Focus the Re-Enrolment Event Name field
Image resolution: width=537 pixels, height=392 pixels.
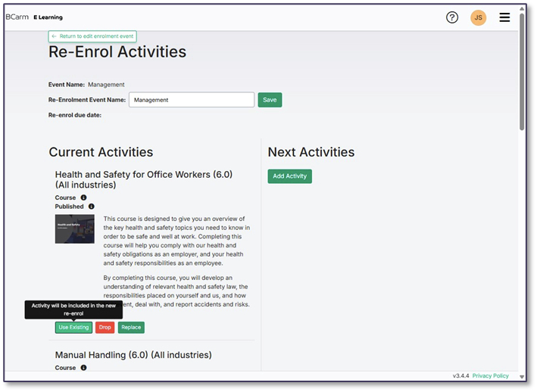pyautogui.click(x=191, y=100)
